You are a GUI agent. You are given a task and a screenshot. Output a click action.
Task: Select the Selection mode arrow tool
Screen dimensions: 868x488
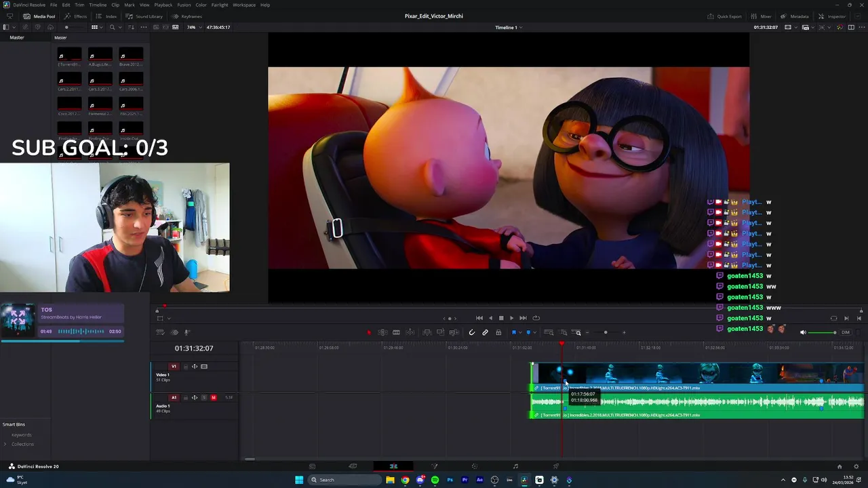point(369,332)
